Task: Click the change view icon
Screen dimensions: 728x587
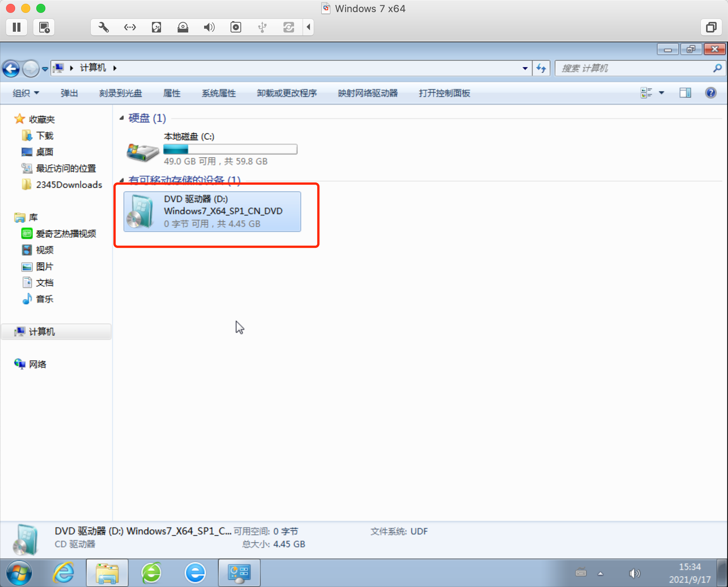Action: pyautogui.click(x=646, y=93)
